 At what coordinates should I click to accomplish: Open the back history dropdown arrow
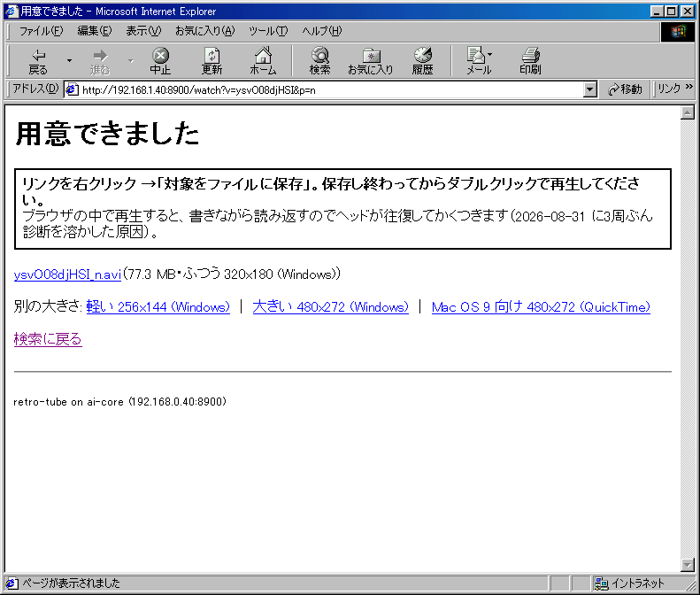tap(69, 60)
